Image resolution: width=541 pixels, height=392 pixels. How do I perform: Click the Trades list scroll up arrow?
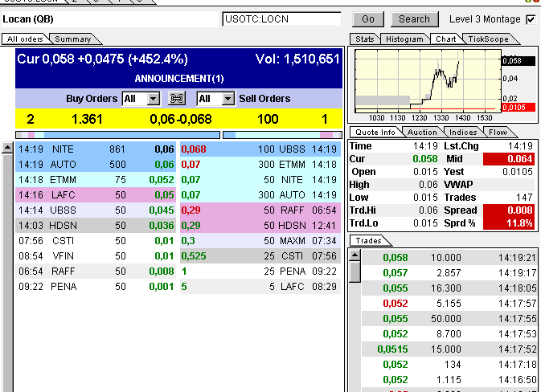355,256
